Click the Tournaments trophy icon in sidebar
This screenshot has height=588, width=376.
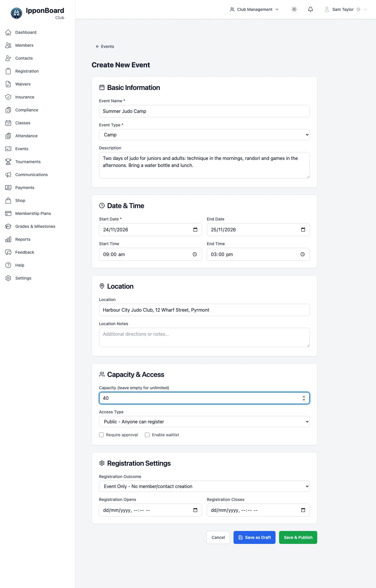click(x=8, y=162)
